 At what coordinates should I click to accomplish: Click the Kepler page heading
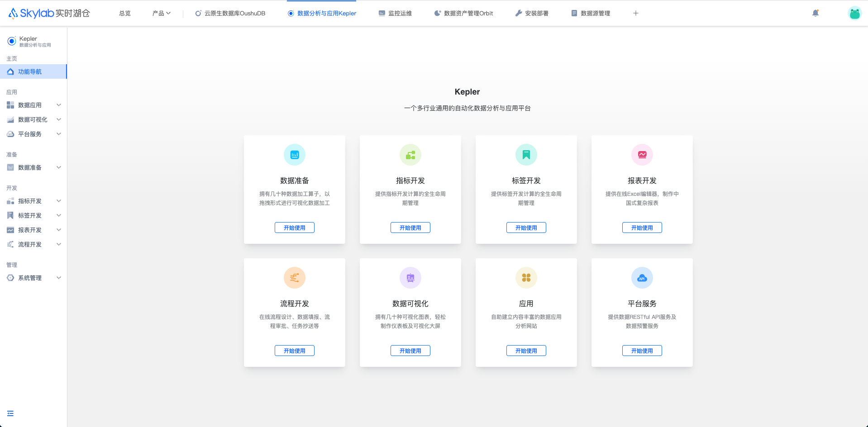pos(467,92)
